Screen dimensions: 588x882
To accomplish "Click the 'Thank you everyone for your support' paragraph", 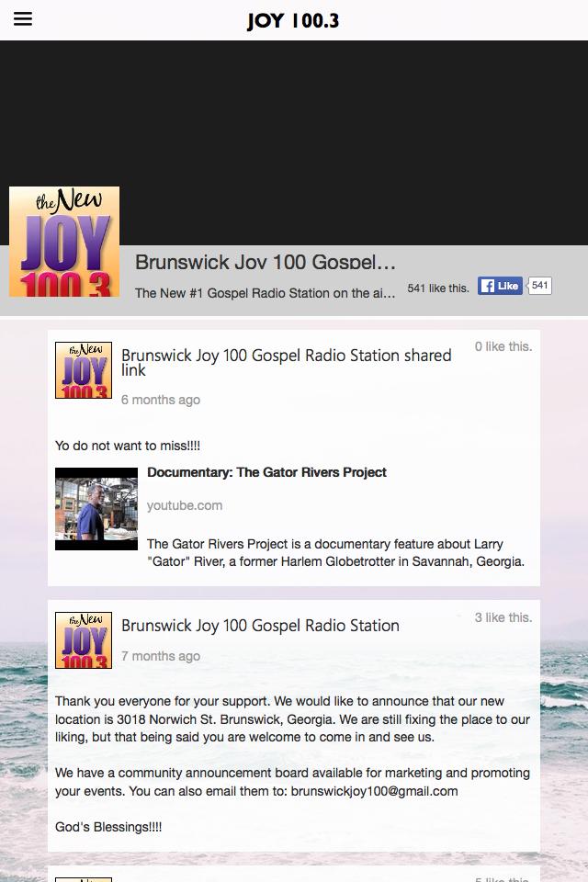I will 292,719.
